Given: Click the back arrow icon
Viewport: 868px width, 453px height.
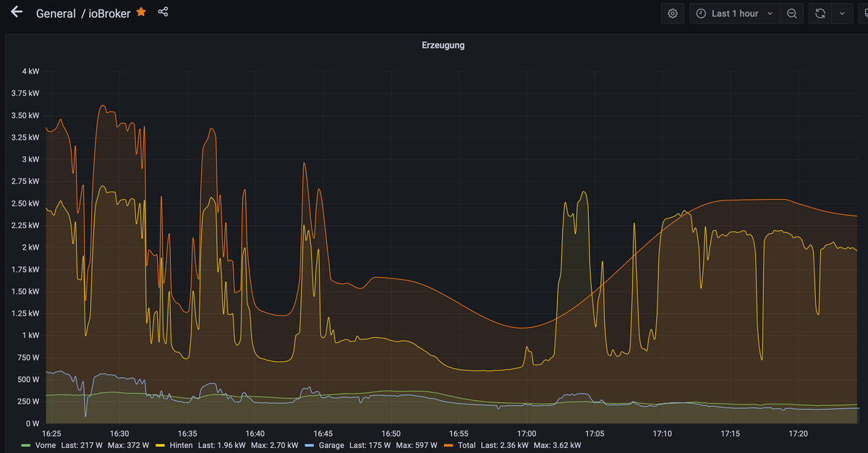Looking at the screenshot, I should coord(17,12).
